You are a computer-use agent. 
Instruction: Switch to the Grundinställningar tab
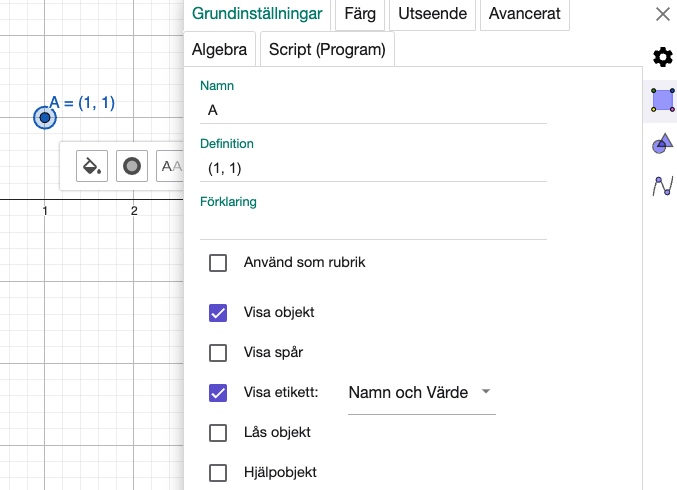[257, 14]
